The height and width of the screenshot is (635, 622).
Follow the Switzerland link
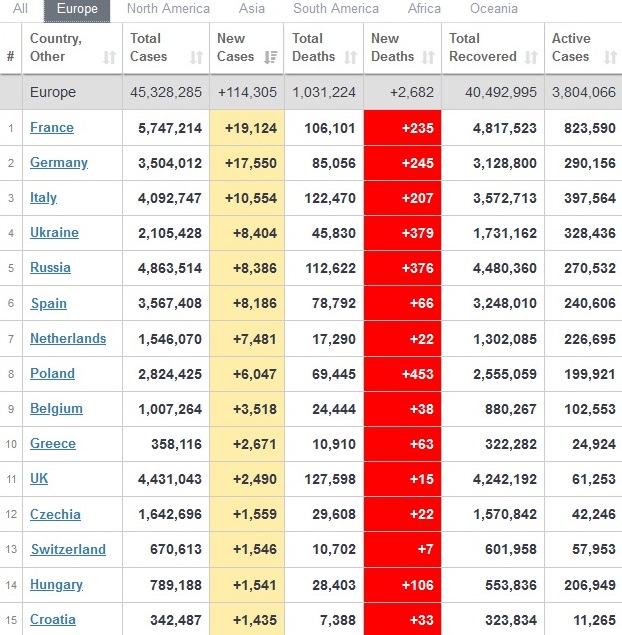(x=68, y=549)
